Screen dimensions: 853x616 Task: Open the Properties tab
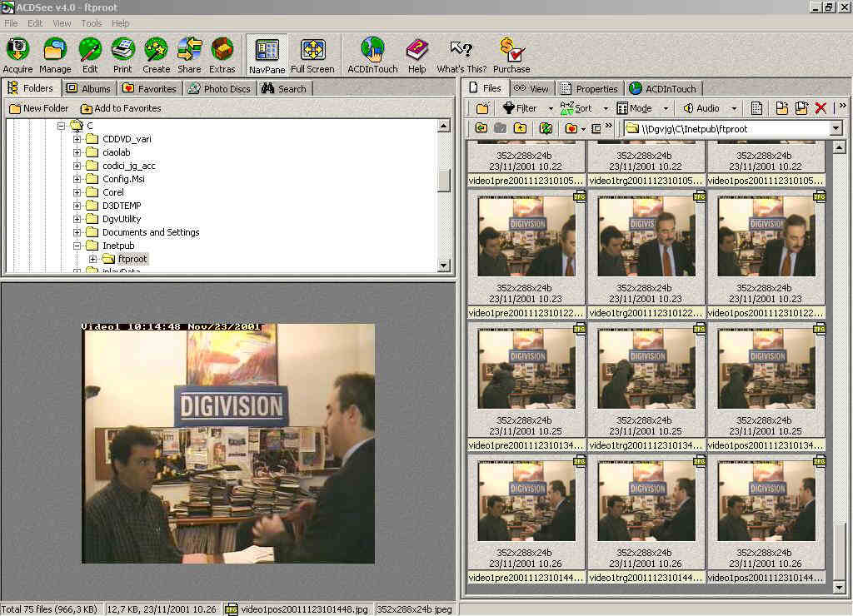[x=589, y=88]
